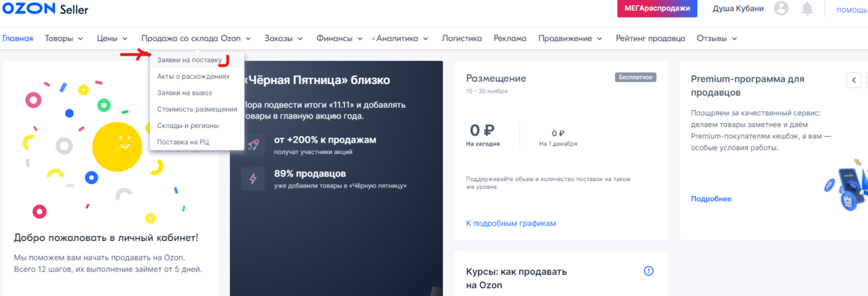868x296 pixels.
Task: Click the «Чёрная Пятница» близко banner heading
Action: pos(318,80)
